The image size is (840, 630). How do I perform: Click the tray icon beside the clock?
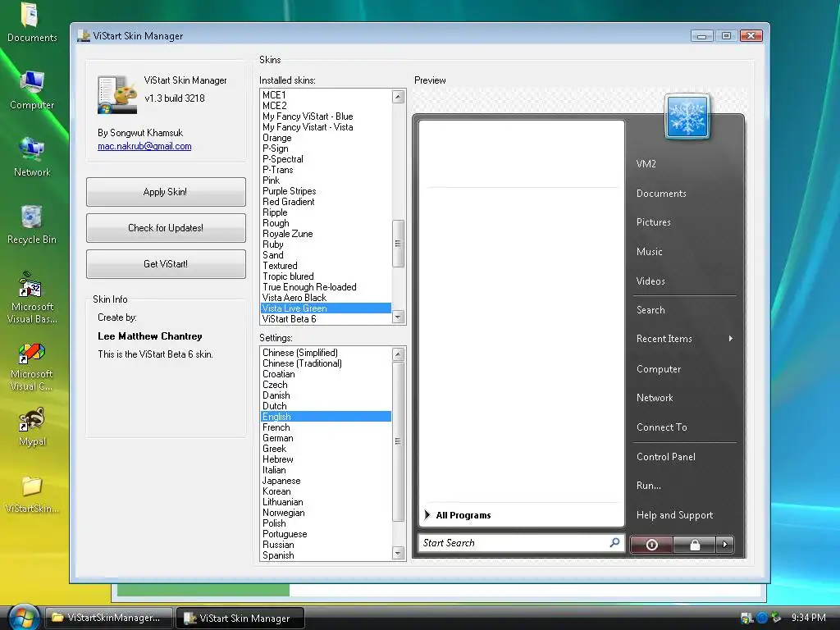tap(776, 618)
